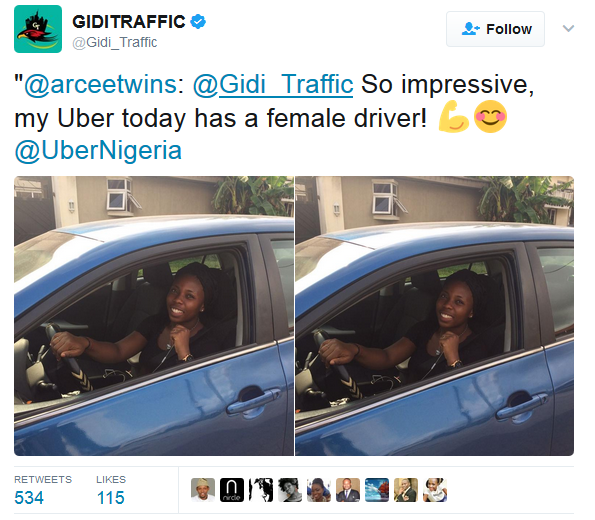Click the blue verified badge

point(198,21)
